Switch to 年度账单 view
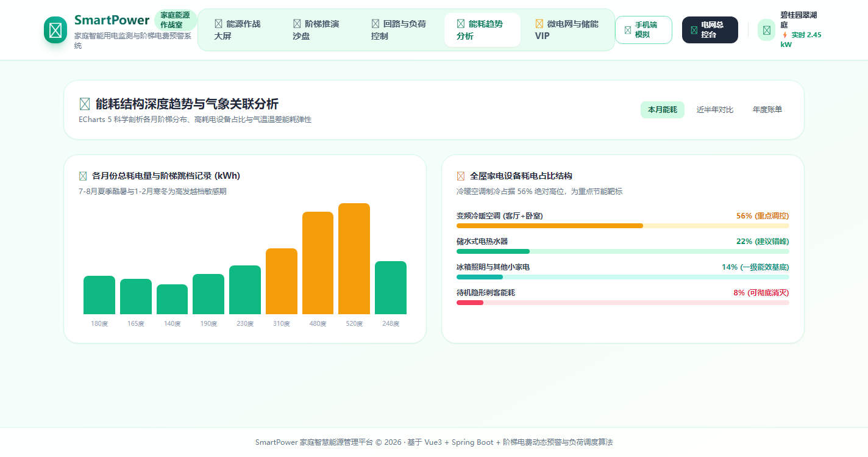Screen dimensions: 868x457 [x=767, y=110]
